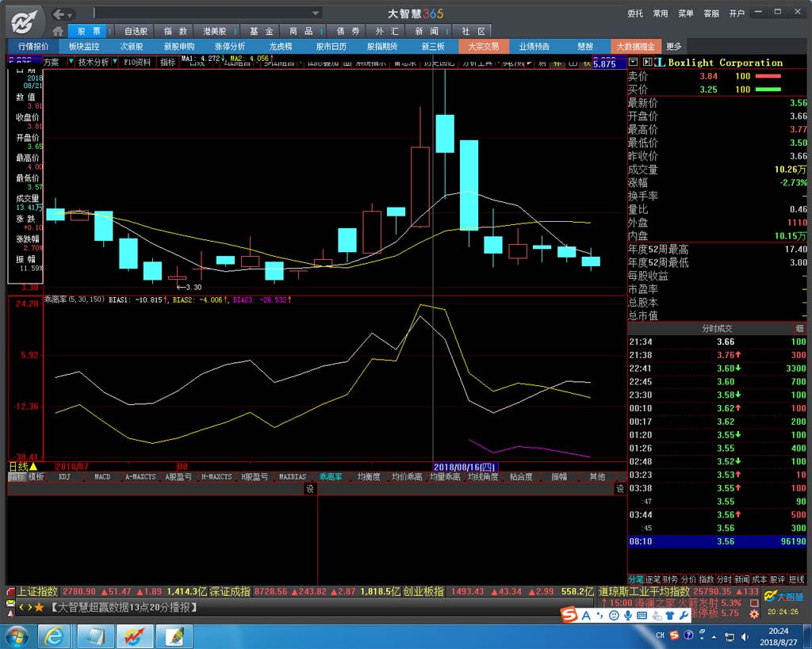812x649 pixels.
Task: Select the 其他 indicator tab
Action: pos(597,477)
